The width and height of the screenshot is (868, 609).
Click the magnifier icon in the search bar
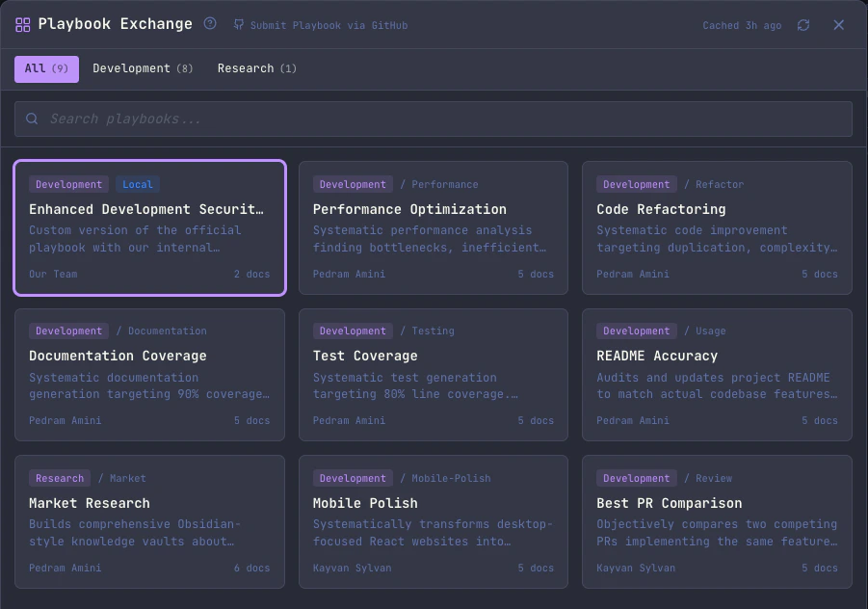click(x=32, y=119)
